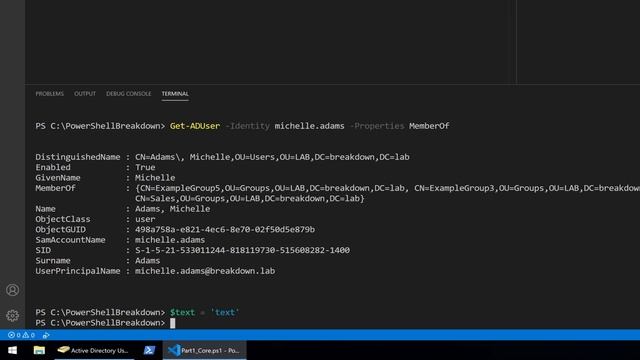This screenshot has height=360, width=640.
Task: Click michelle.adams in the command line
Action: click(x=309, y=126)
